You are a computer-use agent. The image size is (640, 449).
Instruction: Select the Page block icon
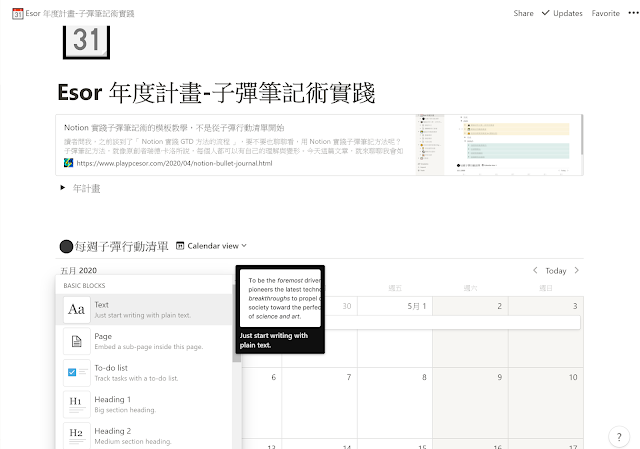(76, 343)
